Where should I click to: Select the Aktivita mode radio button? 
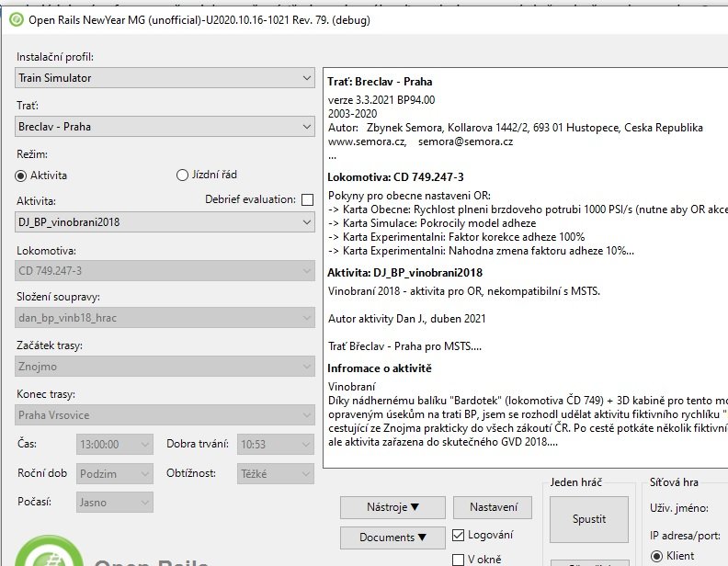[x=22, y=175]
